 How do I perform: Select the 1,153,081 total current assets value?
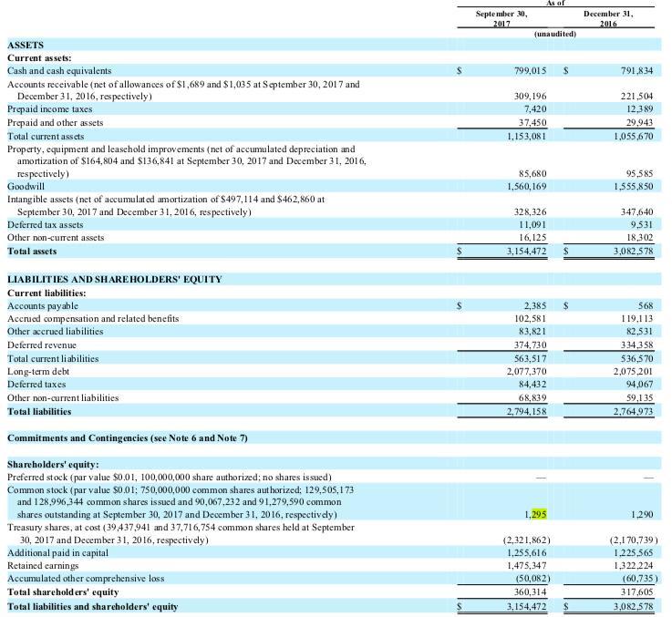tap(527, 137)
